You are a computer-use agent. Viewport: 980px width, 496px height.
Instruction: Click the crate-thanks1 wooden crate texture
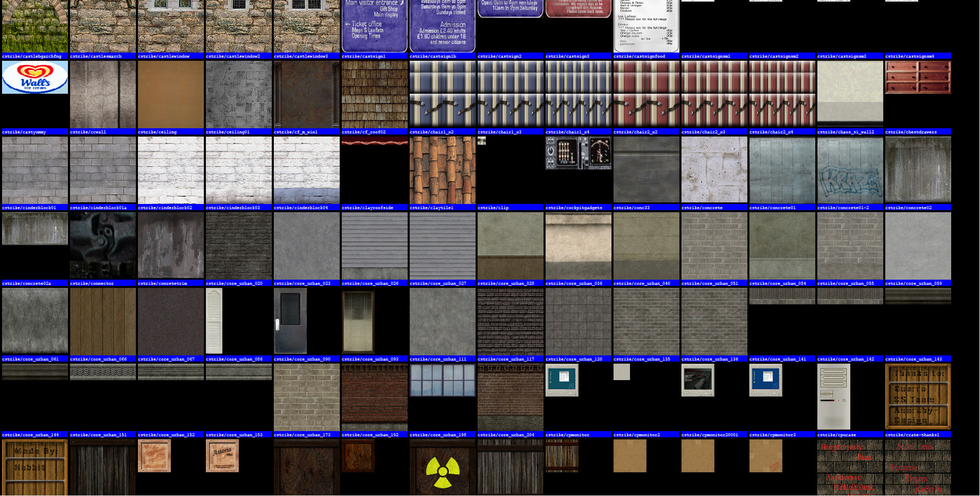pyautogui.click(x=918, y=397)
